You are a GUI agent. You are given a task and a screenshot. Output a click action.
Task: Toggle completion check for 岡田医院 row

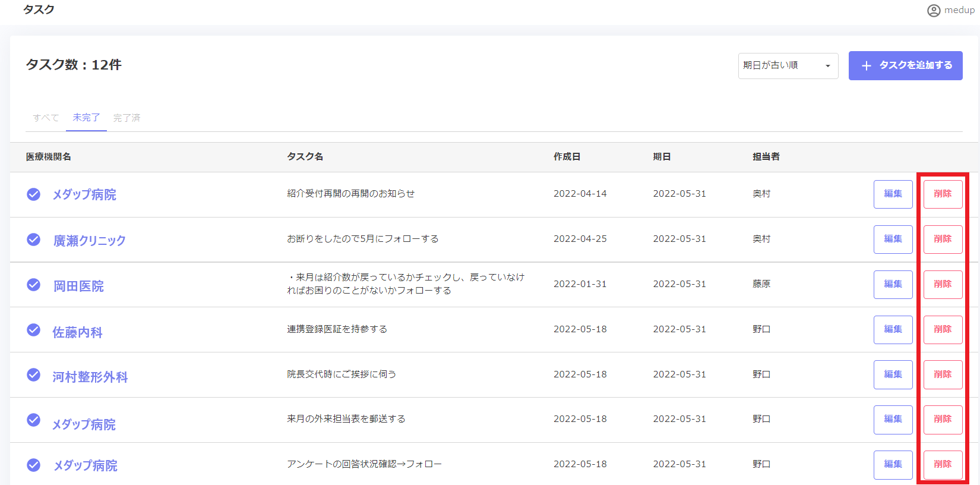point(34,284)
